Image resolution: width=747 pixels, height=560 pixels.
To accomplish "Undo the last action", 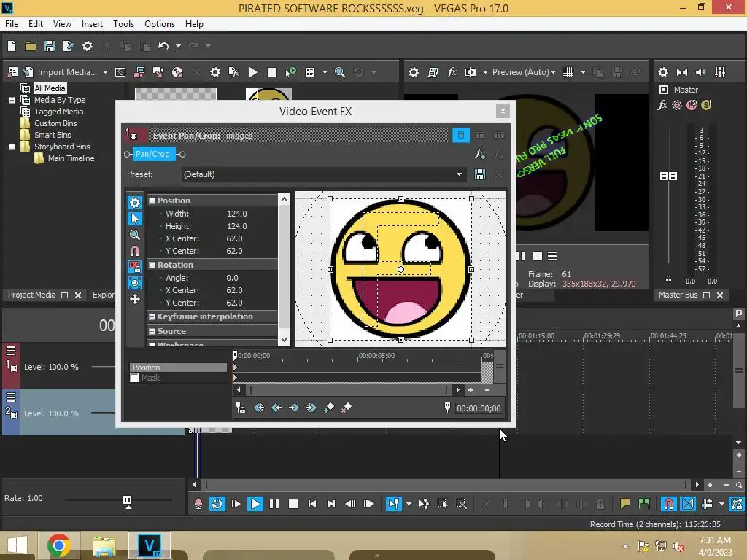I will coord(163,46).
